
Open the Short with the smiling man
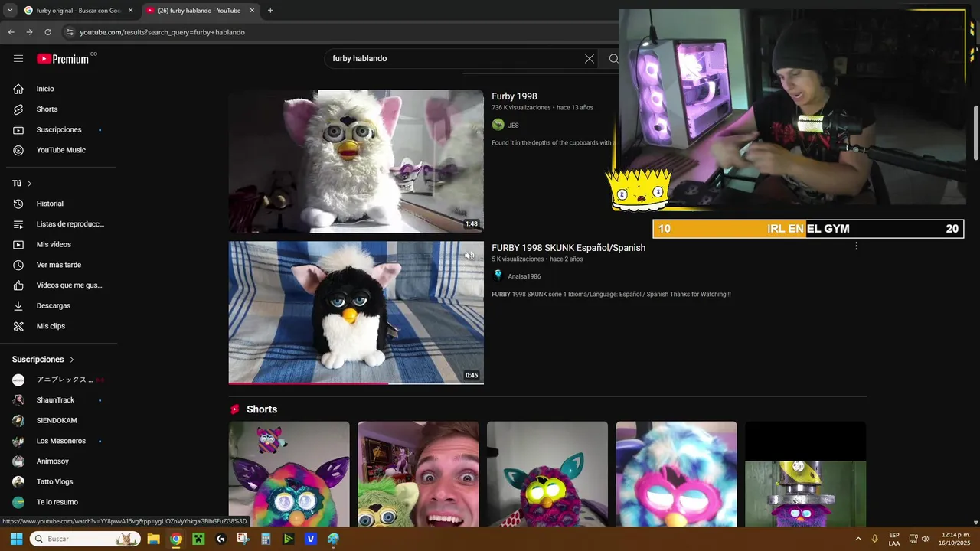tap(418, 474)
